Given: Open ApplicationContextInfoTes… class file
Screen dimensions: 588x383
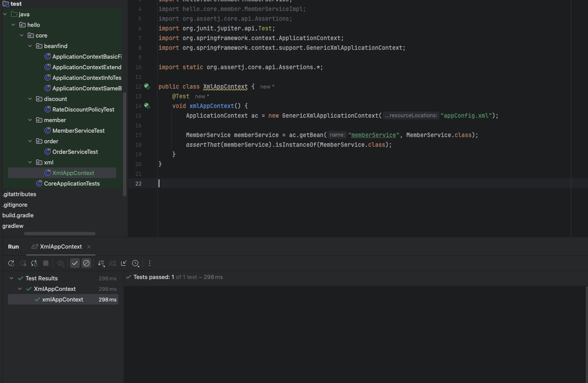Looking at the screenshot, I should (87, 78).
